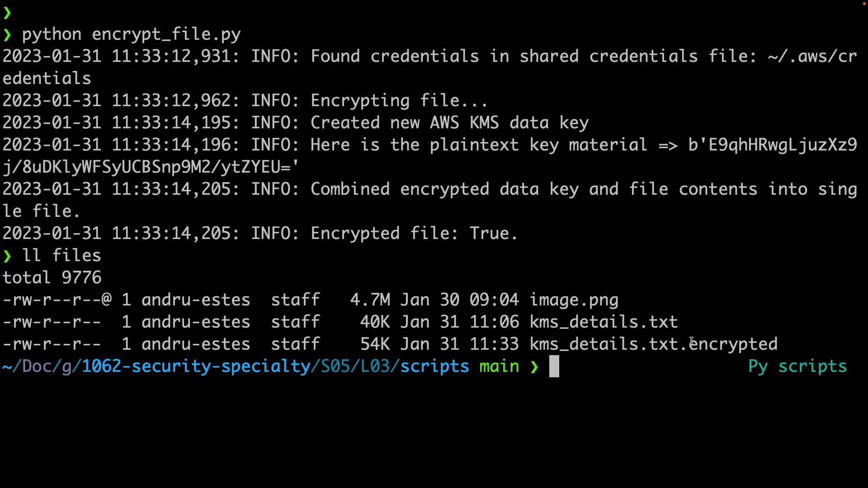
Task: Select the image.png filename in the listing
Action: tap(574, 300)
